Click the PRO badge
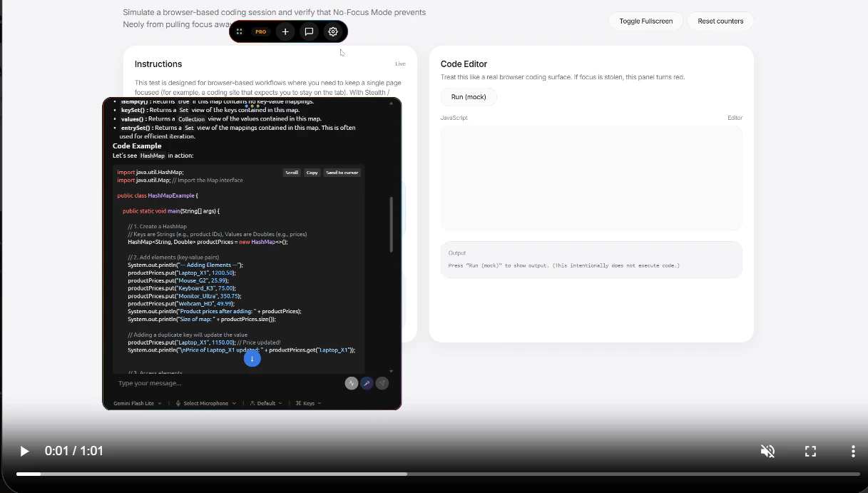Screen dimensions: 868x493 pyautogui.click(x=261, y=31)
